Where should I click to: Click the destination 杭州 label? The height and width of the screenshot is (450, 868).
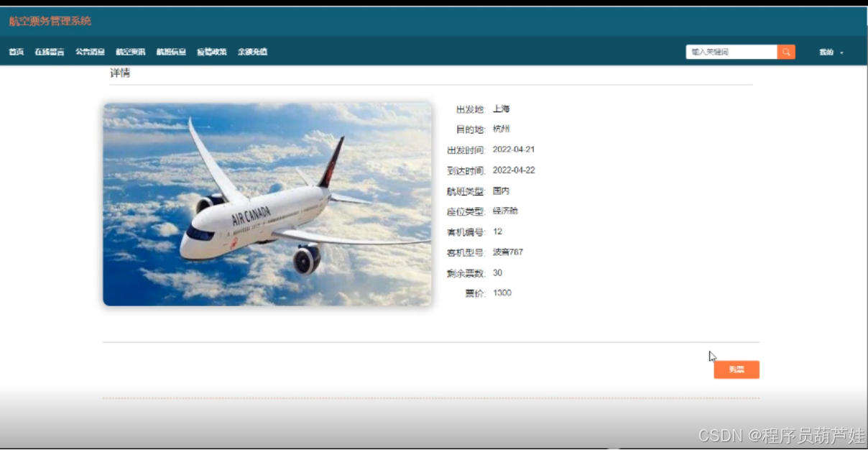(x=500, y=129)
